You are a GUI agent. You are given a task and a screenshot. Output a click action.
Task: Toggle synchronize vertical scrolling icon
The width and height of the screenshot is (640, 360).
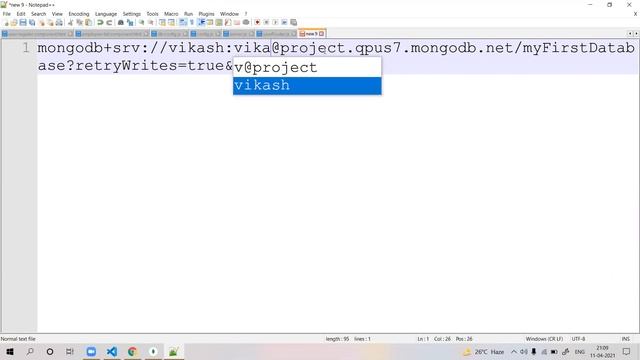click(x=163, y=22)
